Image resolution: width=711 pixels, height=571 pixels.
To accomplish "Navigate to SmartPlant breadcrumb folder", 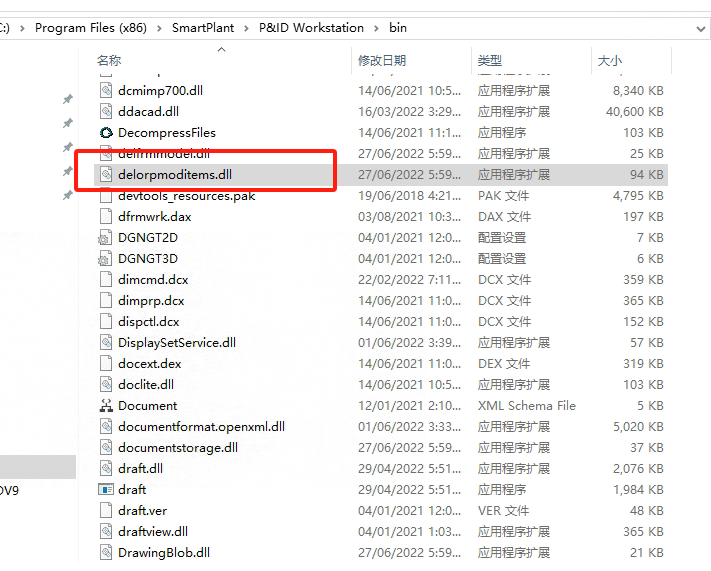I will pyautogui.click(x=203, y=28).
